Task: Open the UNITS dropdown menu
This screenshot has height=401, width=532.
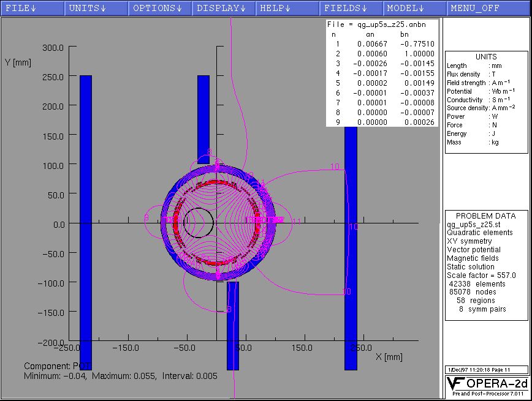Action: [96, 9]
